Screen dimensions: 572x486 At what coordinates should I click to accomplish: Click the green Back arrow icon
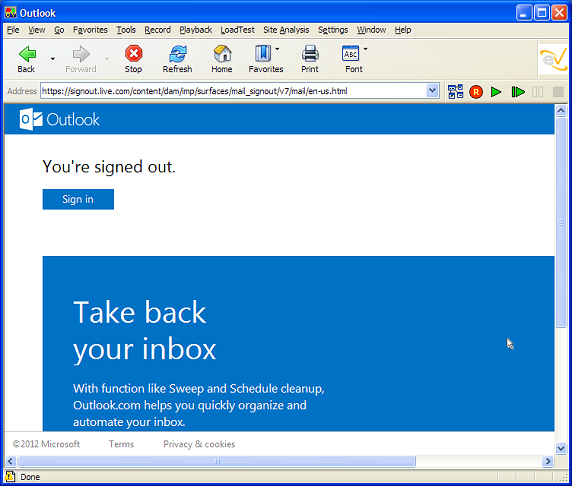(x=27, y=54)
